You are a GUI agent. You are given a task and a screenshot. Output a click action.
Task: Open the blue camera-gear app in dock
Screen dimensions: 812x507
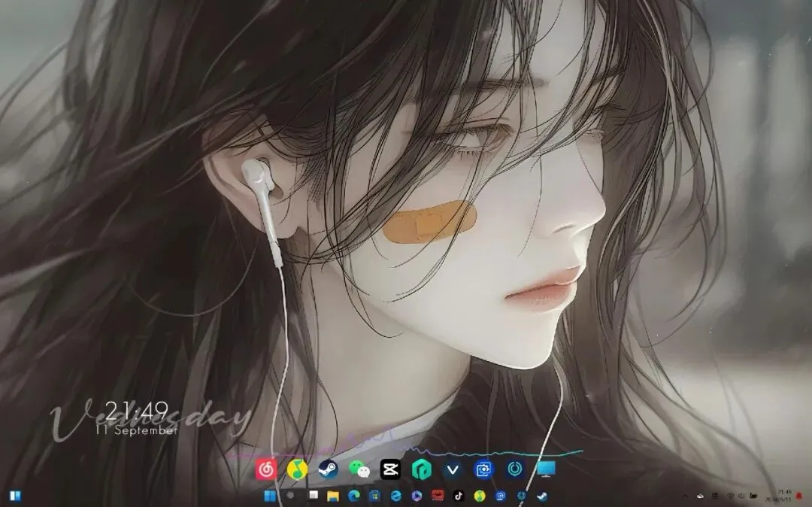coord(483,469)
